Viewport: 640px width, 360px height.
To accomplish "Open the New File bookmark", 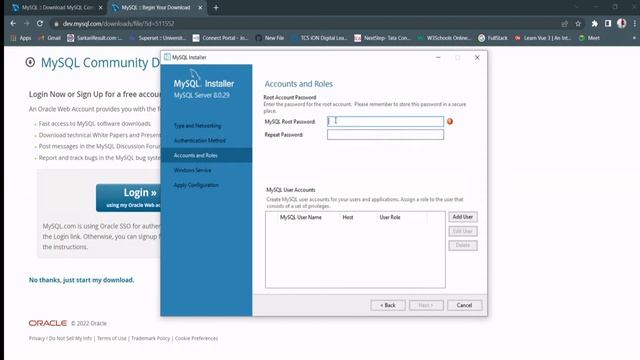I will 270,38.
